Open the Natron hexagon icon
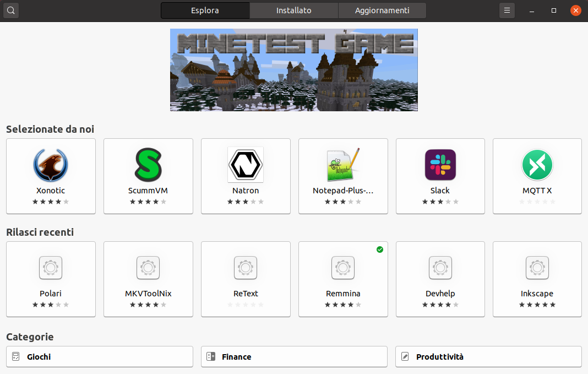Image resolution: width=588 pixels, height=374 pixels. point(246,165)
